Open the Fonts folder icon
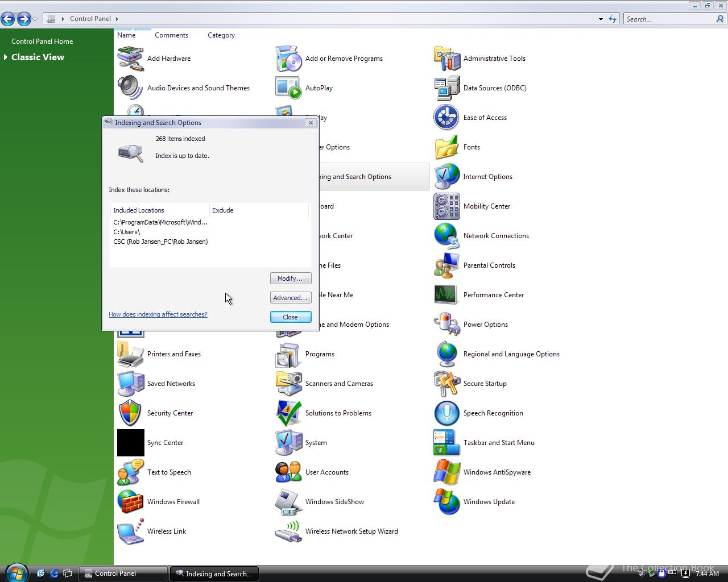 click(x=446, y=147)
